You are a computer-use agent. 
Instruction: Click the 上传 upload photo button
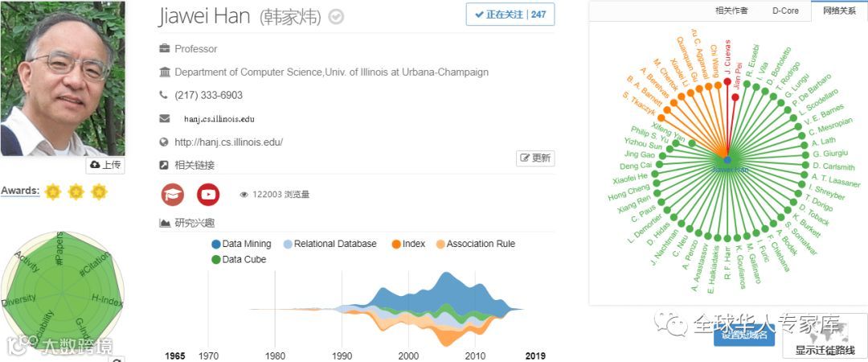105,165
